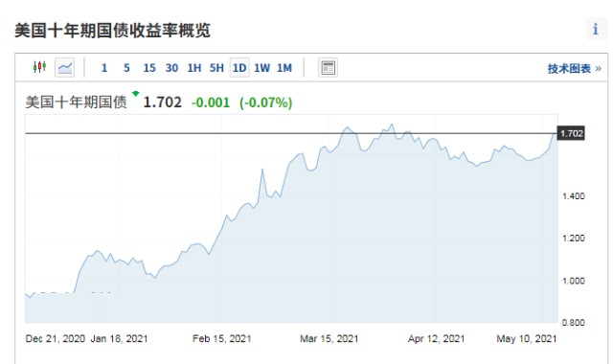
Task: Switch to the 1W timeframe
Action: tap(261, 68)
